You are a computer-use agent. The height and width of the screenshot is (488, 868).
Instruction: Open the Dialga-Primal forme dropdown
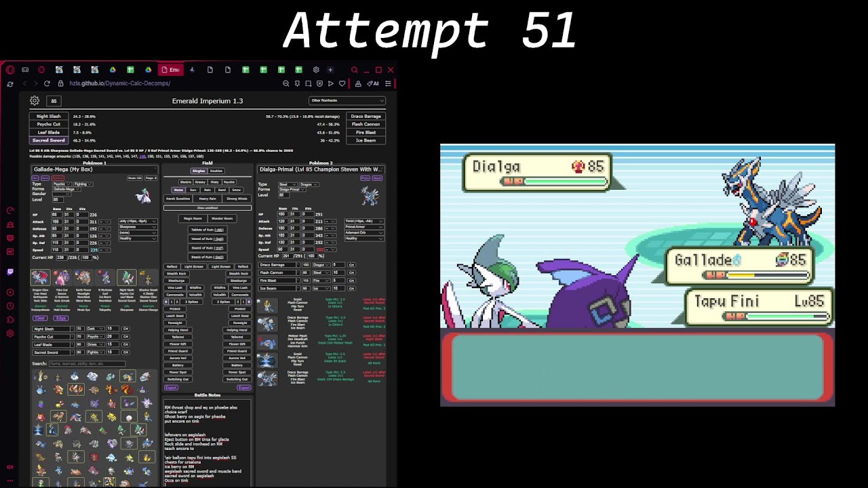click(x=292, y=190)
